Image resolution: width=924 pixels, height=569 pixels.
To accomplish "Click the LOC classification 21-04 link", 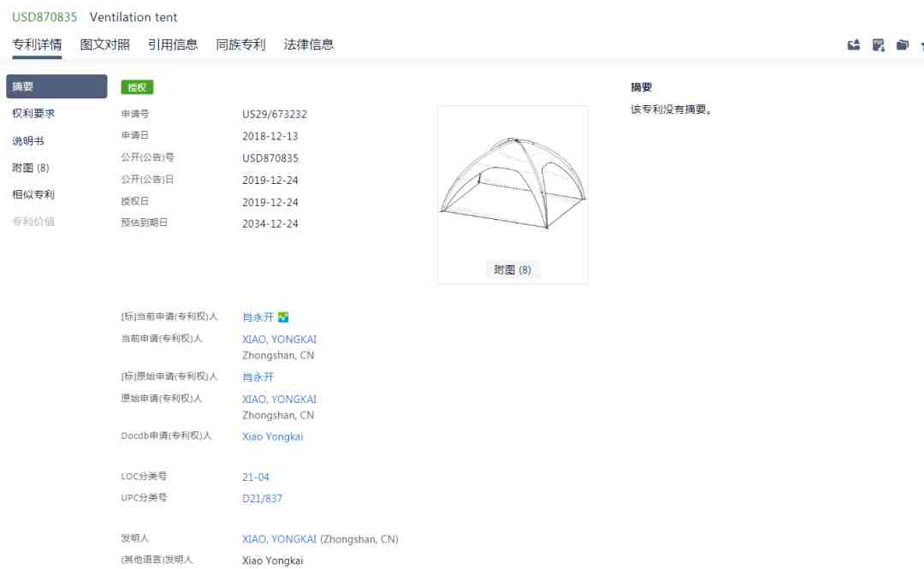I will click(256, 477).
